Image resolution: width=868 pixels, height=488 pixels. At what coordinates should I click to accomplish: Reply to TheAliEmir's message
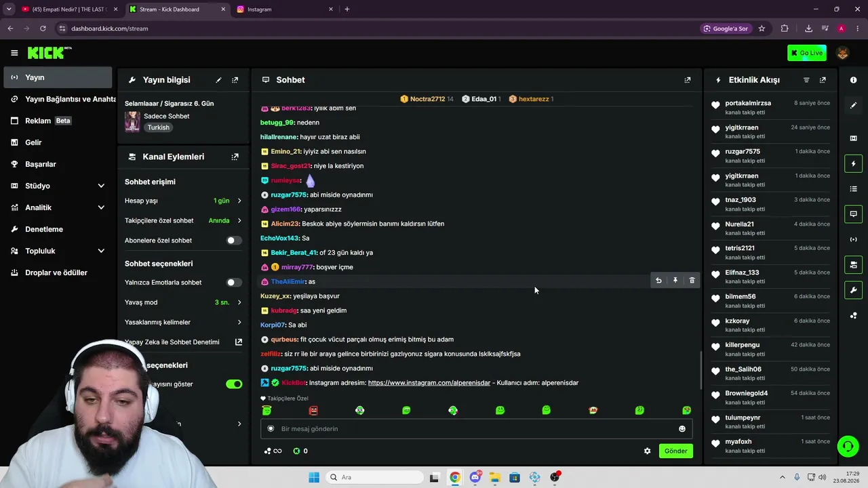(658, 281)
